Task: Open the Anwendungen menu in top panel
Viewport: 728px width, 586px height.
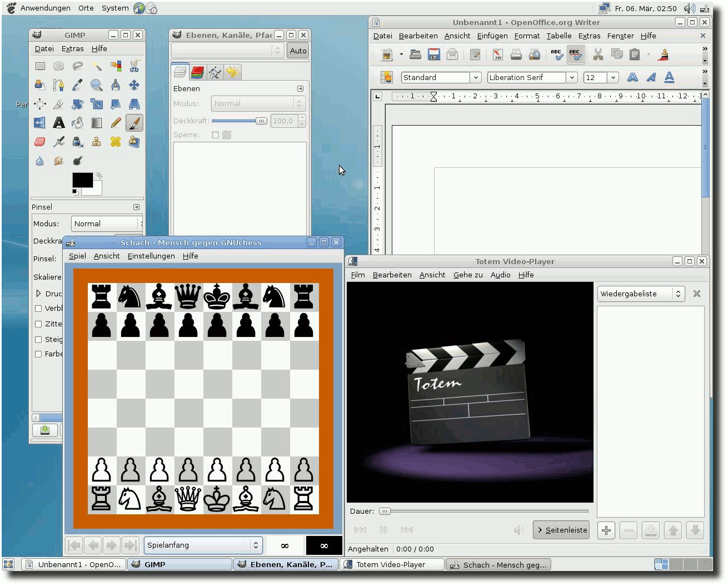Action: 45,8
